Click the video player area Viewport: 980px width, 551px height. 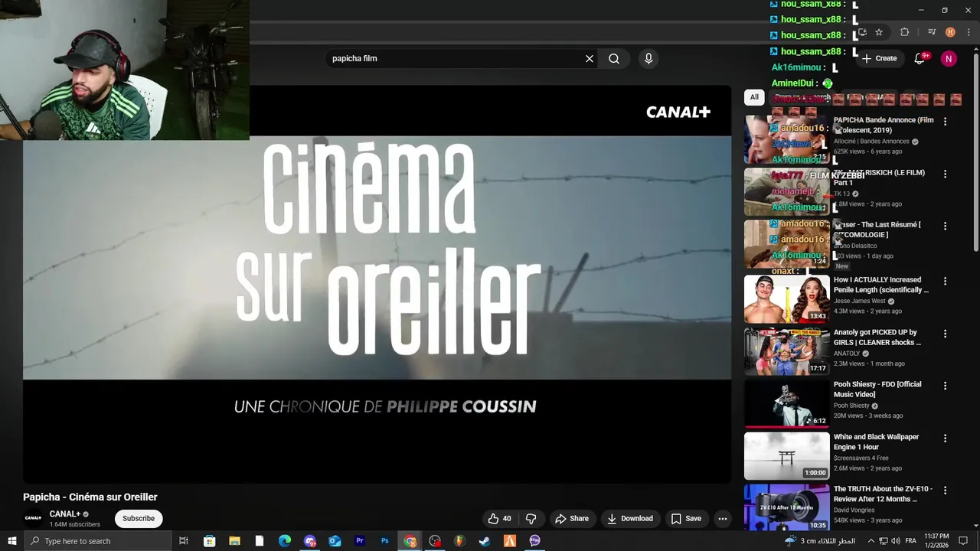click(377, 284)
